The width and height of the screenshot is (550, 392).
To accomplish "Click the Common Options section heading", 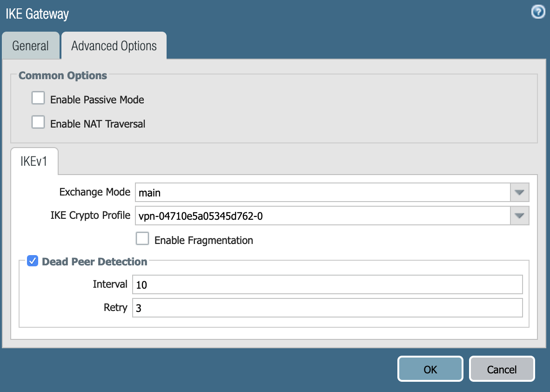I will coord(63,75).
